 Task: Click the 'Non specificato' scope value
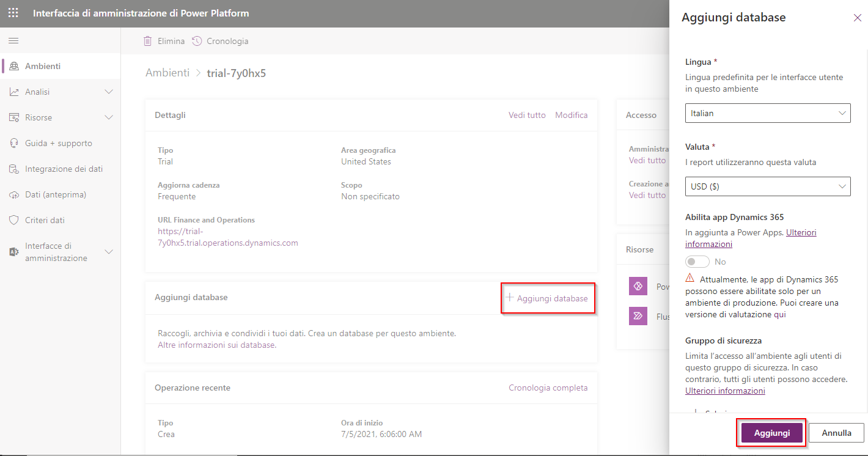(x=370, y=196)
